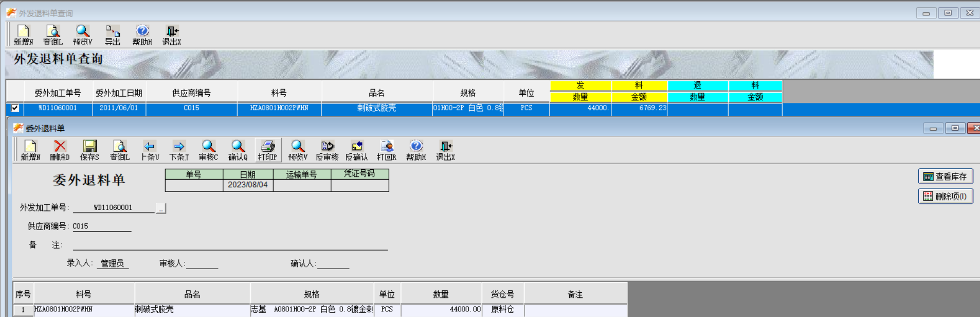Select cell 刺破式胶壳 in query row
The image size is (980, 317).
377,108
